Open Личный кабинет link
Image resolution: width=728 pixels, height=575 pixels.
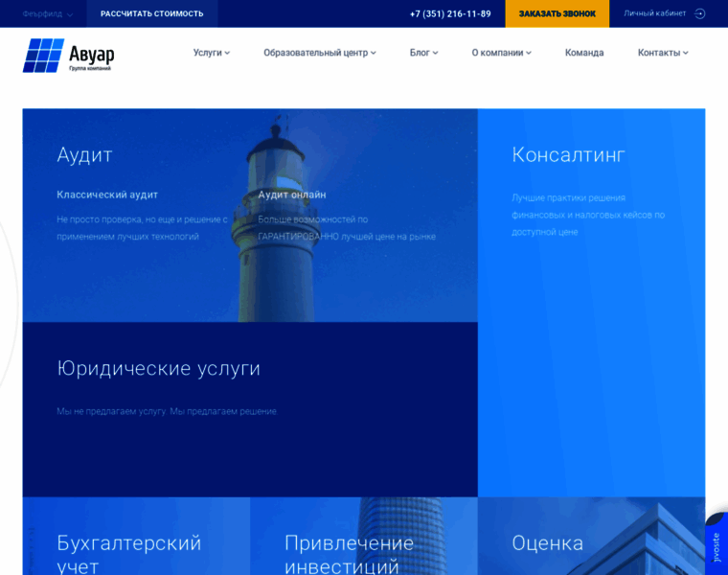(x=654, y=13)
